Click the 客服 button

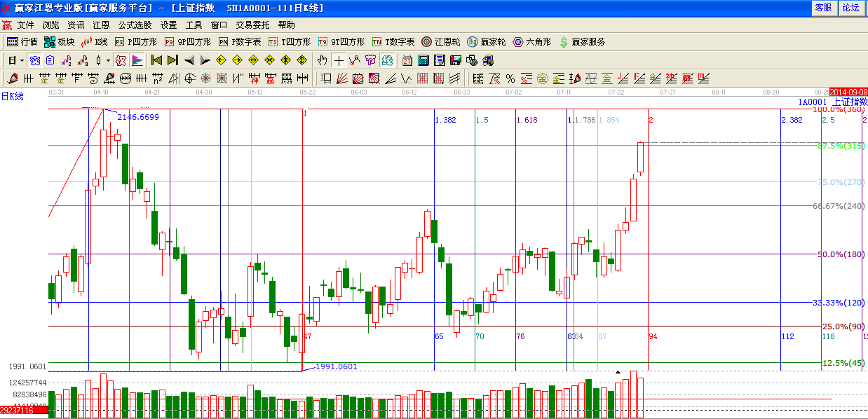[x=823, y=8]
